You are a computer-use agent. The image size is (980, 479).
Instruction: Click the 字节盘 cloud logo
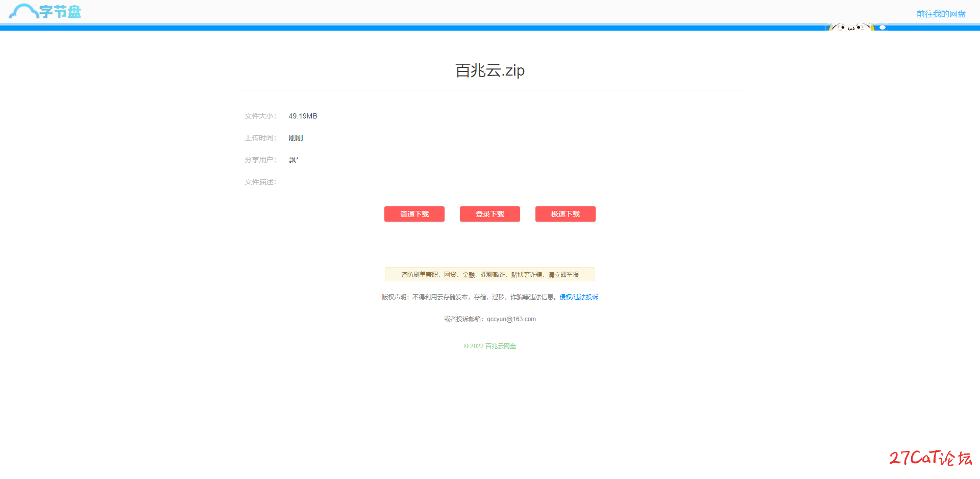coord(45,11)
